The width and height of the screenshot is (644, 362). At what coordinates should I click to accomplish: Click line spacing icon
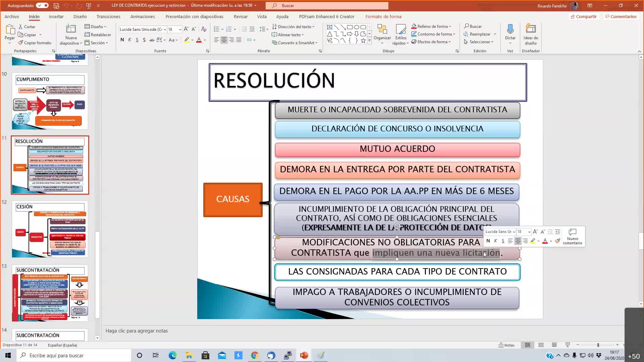[263, 29]
